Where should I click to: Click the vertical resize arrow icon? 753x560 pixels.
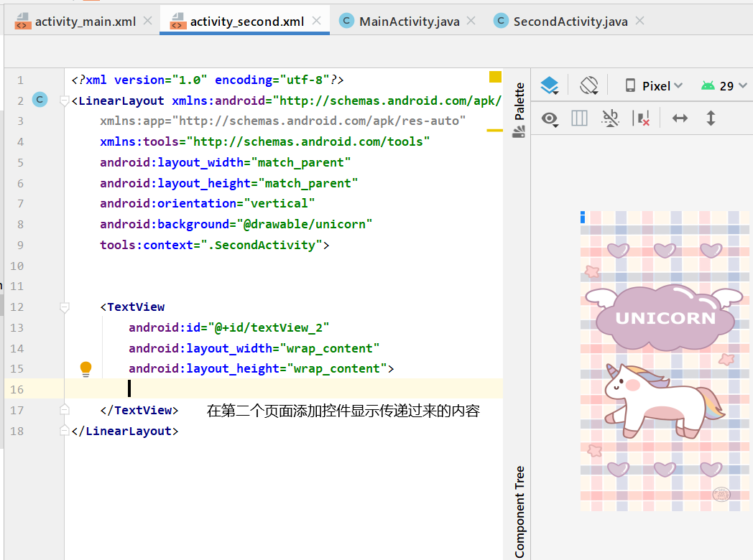tap(711, 118)
